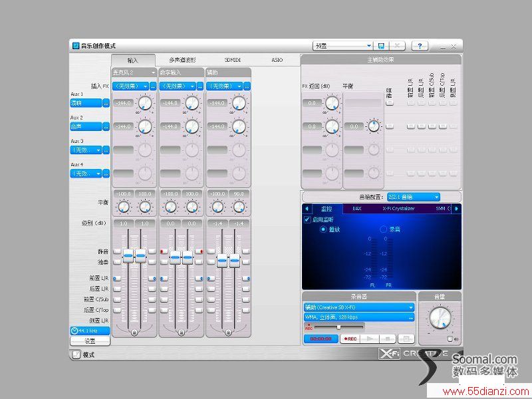This screenshot has height=399, width=532.
Task: Open insert FX settings for 麦克风 2 strip
Action: (x=153, y=86)
